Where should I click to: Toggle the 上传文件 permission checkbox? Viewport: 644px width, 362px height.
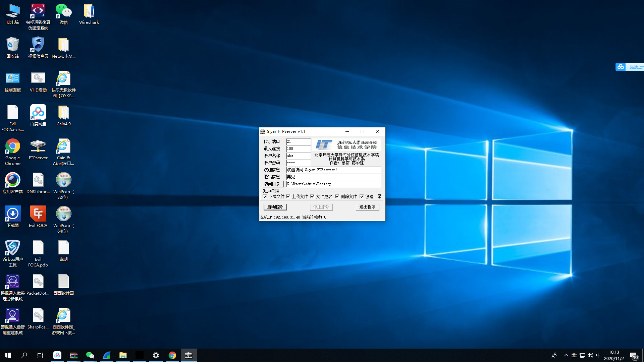tap(288, 197)
